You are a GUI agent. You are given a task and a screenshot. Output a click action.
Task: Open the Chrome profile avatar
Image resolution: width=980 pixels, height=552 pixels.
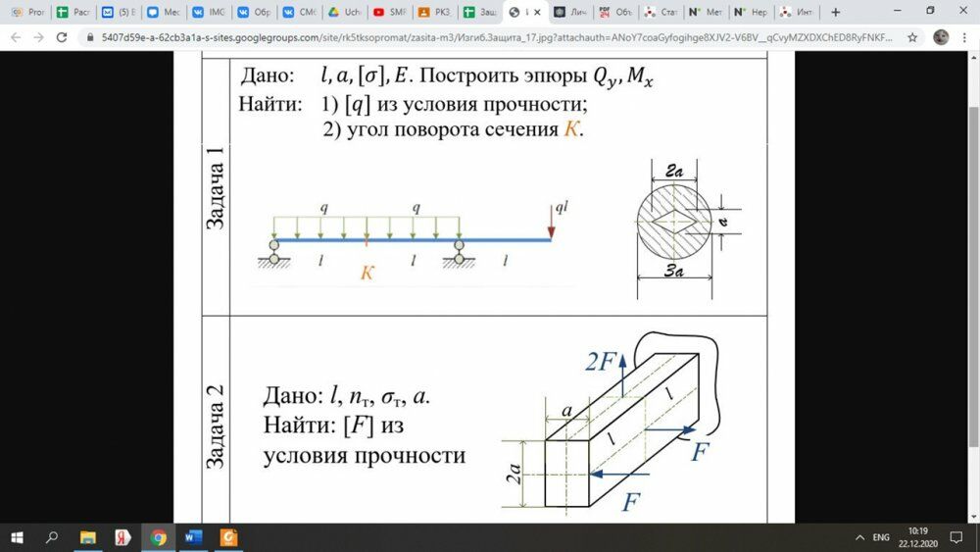(941, 37)
